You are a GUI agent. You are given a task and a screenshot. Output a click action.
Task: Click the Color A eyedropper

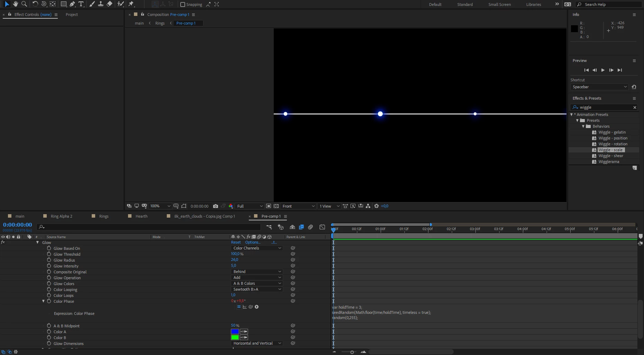244,331
